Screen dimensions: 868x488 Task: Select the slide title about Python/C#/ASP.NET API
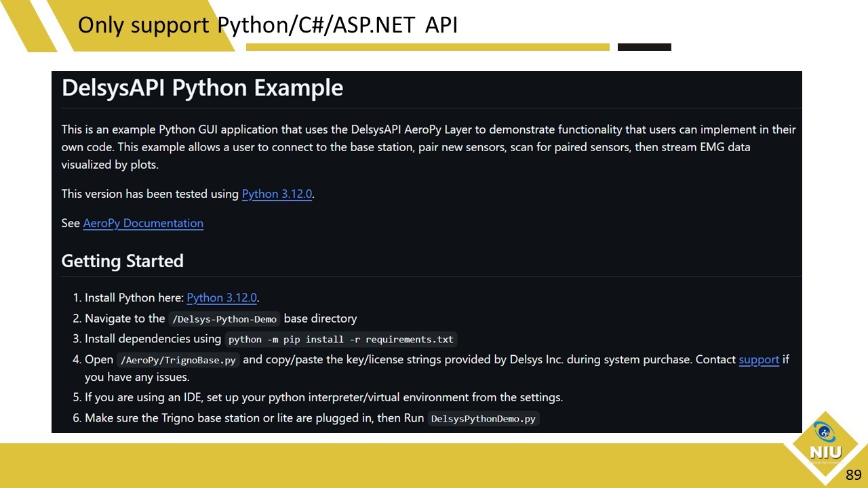pos(268,25)
